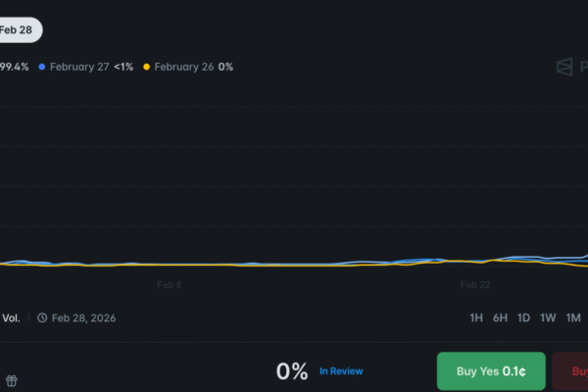The width and height of the screenshot is (588, 392).
Task: Click the gift icon at bottom left
Action: (x=11, y=381)
